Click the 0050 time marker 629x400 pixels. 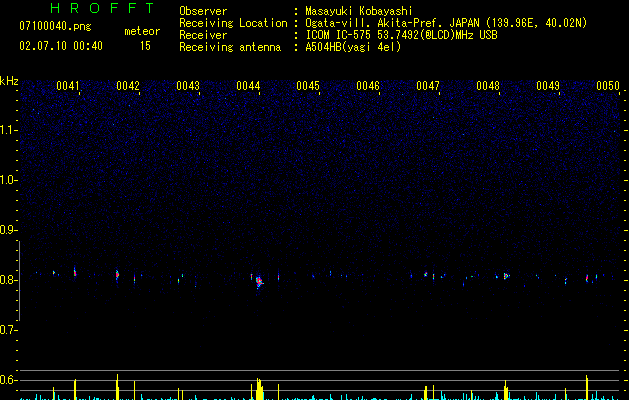(608, 86)
